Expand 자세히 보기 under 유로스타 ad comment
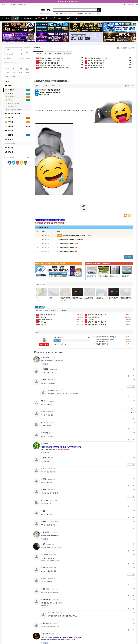This screenshot has width=138, height=644. [x=45, y=453]
